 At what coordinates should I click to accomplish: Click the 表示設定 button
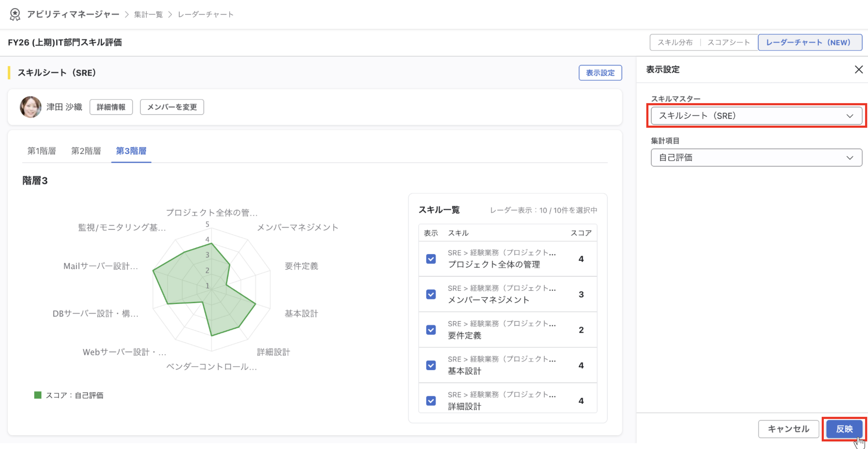click(x=600, y=73)
